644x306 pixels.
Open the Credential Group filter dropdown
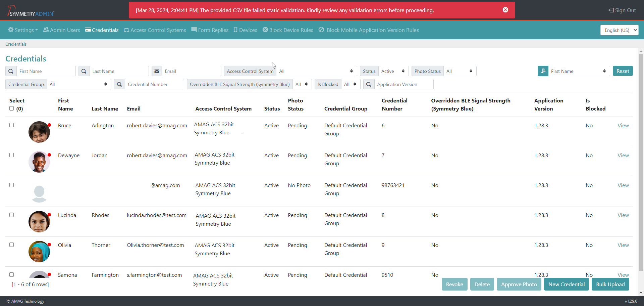[x=79, y=84]
